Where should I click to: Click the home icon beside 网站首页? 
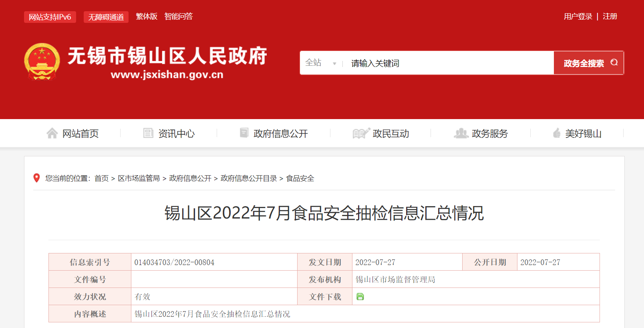(x=52, y=133)
